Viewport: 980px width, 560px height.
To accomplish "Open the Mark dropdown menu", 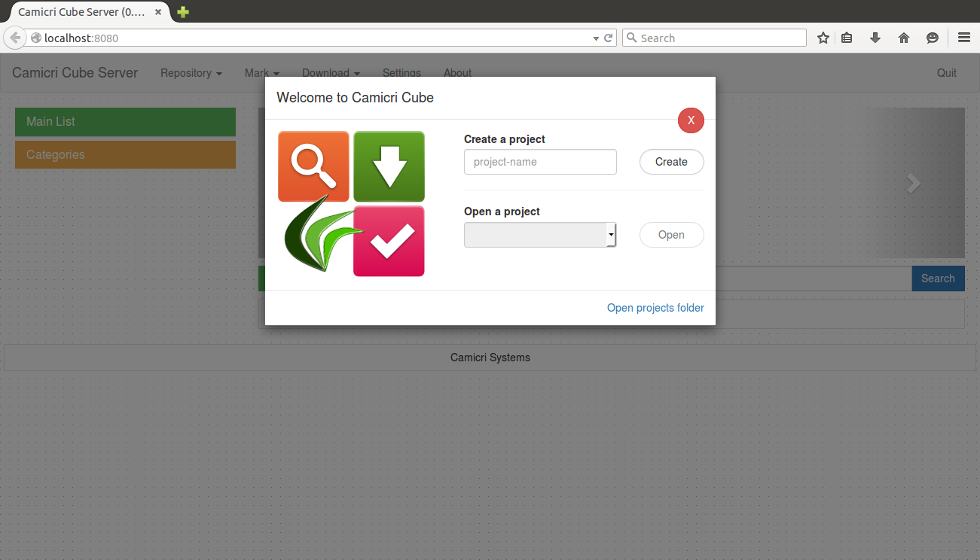I will (x=262, y=73).
